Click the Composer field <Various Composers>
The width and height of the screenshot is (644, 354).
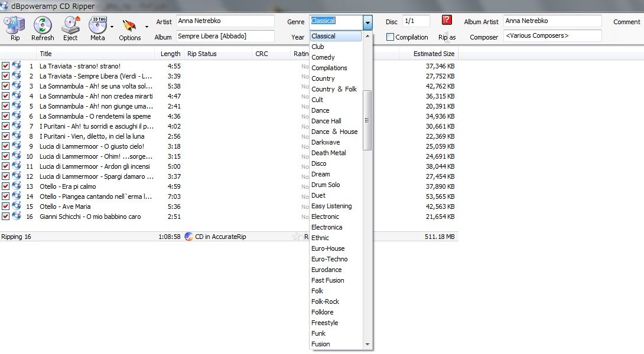(x=552, y=35)
